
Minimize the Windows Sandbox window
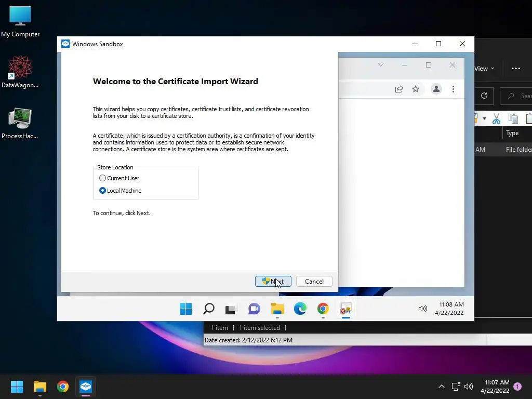click(x=415, y=44)
